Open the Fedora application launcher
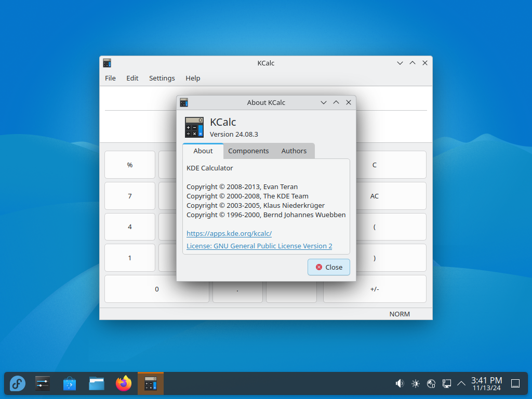The height and width of the screenshot is (399, 532). click(17, 384)
